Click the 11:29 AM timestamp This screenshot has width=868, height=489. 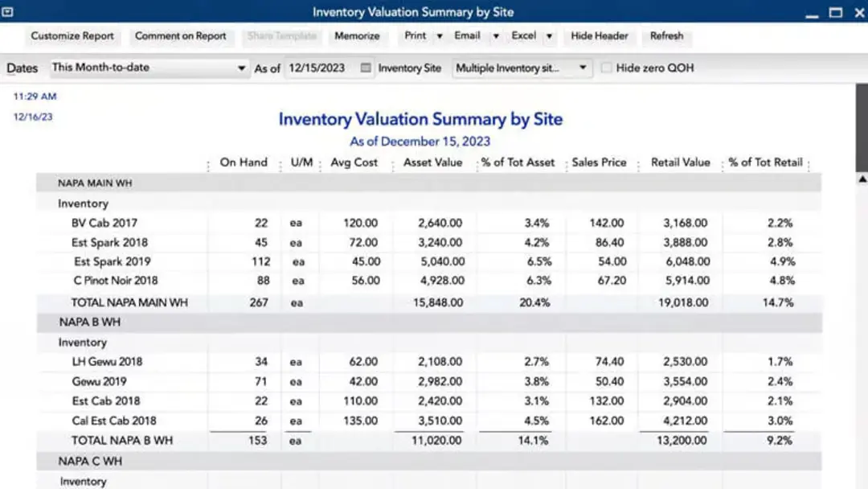(35, 97)
